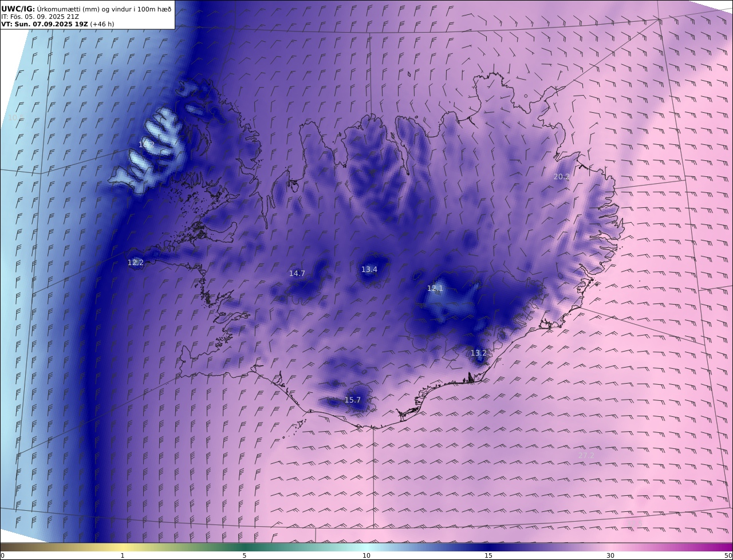Click the 12.2 value label
This screenshot has width=733, height=560.
click(x=136, y=263)
